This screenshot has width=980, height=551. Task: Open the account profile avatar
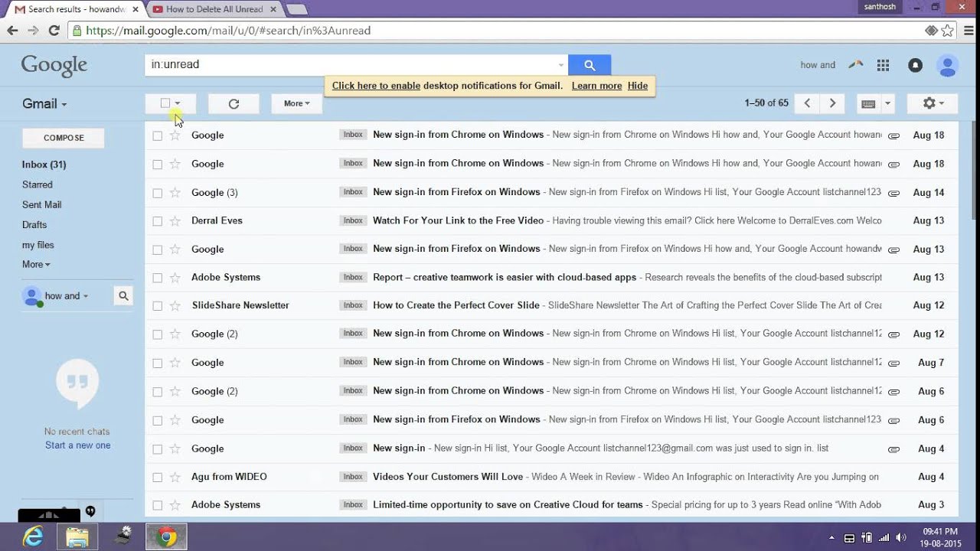pyautogui.click(x=948, y=66)
